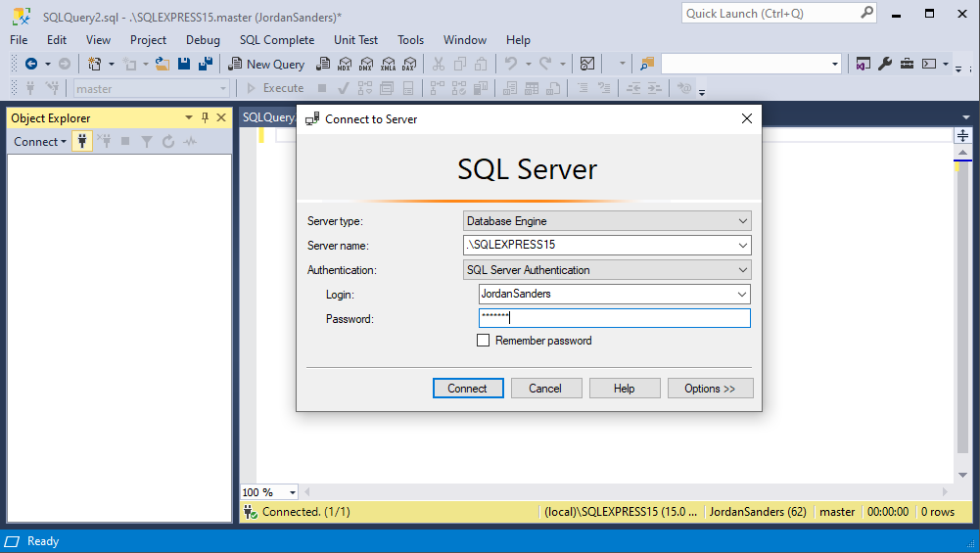Image resolution: width=980 pixels, height=553 pixels.
Task: Open the Server type dropdown
Action: [x=742, y=221]
